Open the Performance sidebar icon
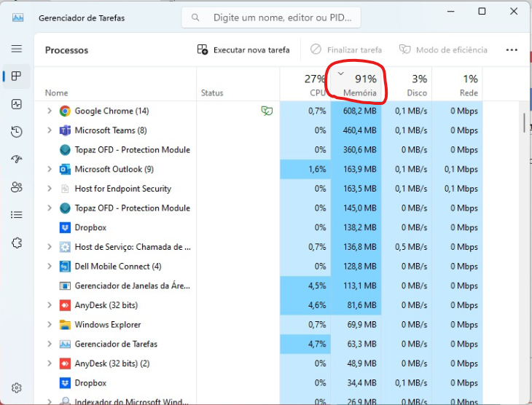 16,103
